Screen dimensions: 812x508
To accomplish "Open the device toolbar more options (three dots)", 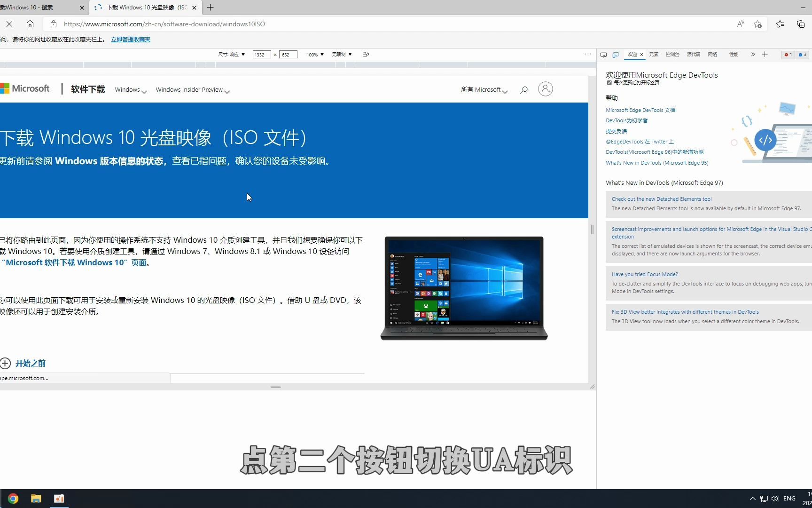I will pos(588,54).
